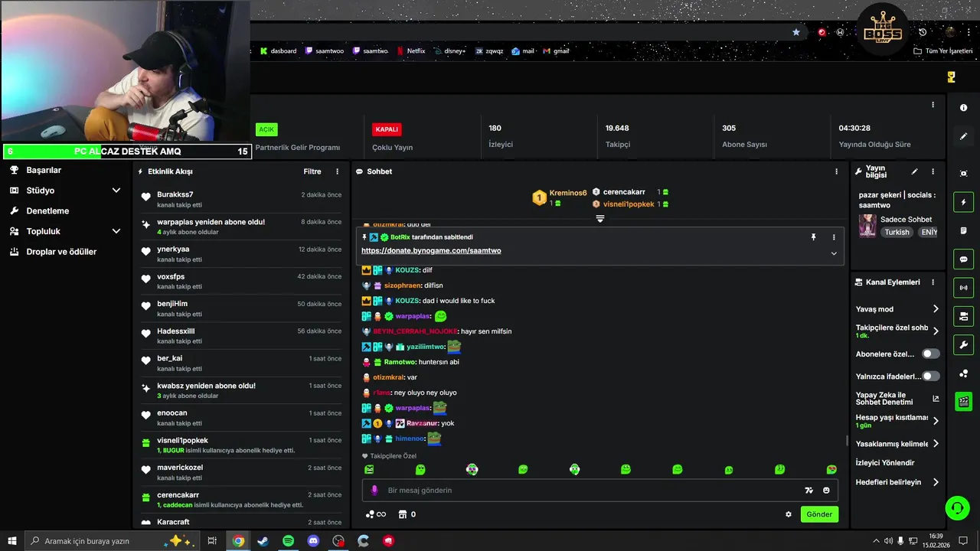
Task: Toggle the Yalnızca ifadeler switch
Action: click(x=930, y=376)
